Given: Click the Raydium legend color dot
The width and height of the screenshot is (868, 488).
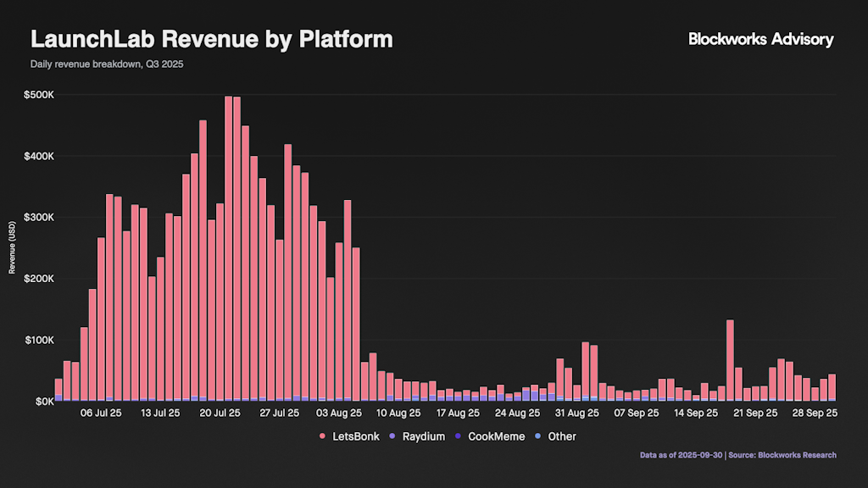Looking at the screenshot, I should pyautogui.click(x=392, y=436).
